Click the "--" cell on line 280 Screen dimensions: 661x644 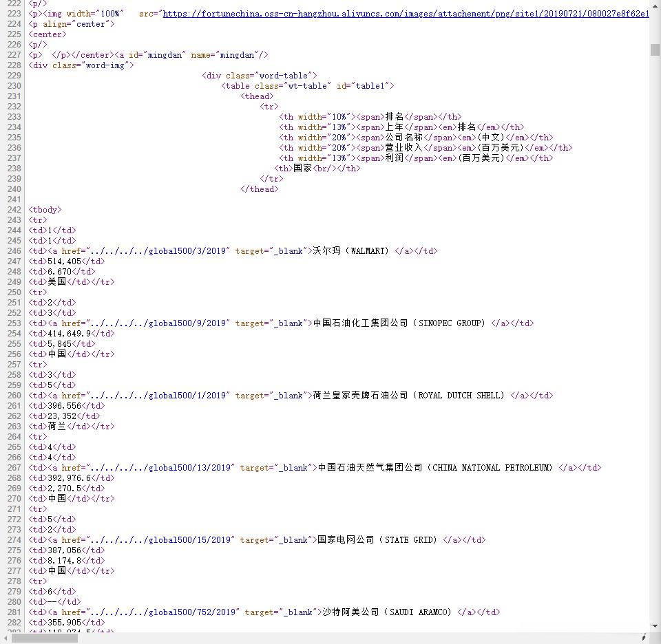pos(52,602)
